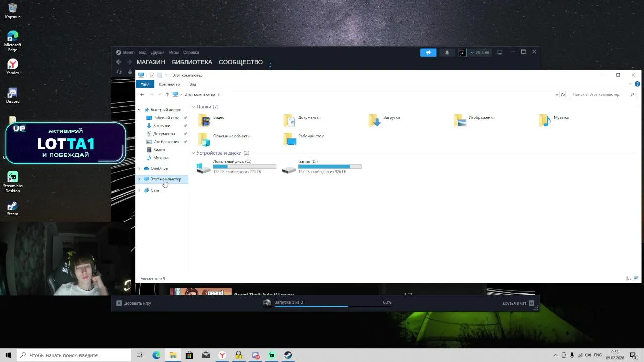Click Steam forward navigation arrow

pyautogui.click(x=129, y=62)
